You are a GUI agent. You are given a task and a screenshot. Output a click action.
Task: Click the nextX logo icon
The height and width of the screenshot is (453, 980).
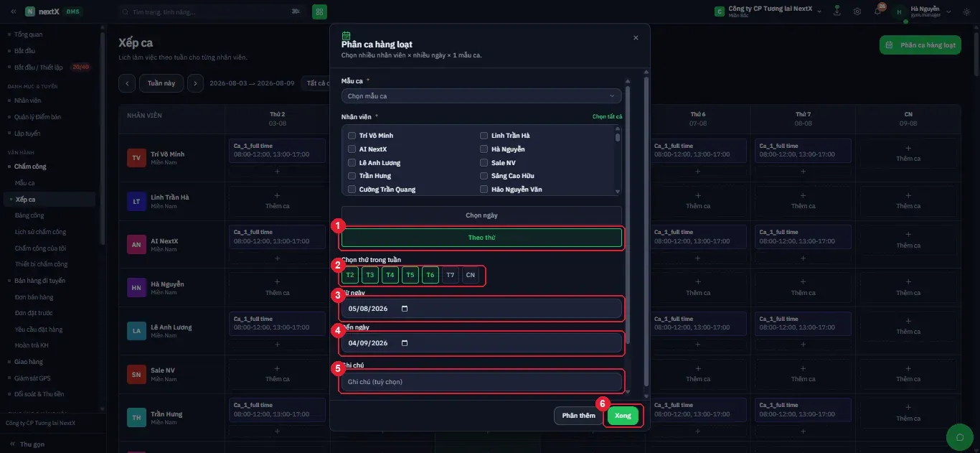tap(29, 11)
